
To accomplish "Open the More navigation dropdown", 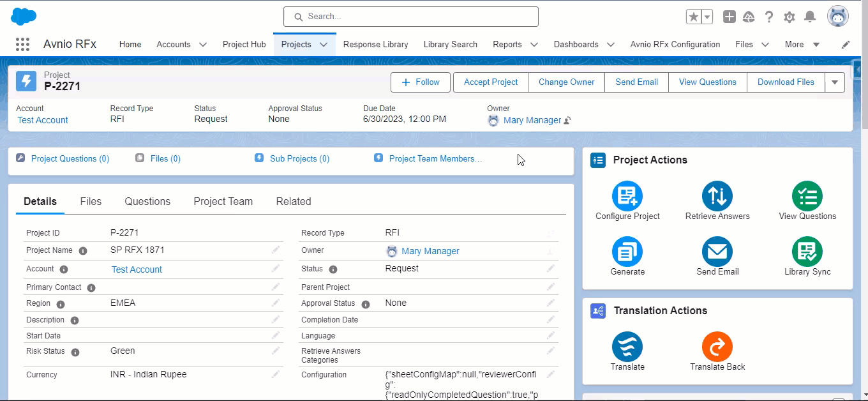I will click(802, 45).
